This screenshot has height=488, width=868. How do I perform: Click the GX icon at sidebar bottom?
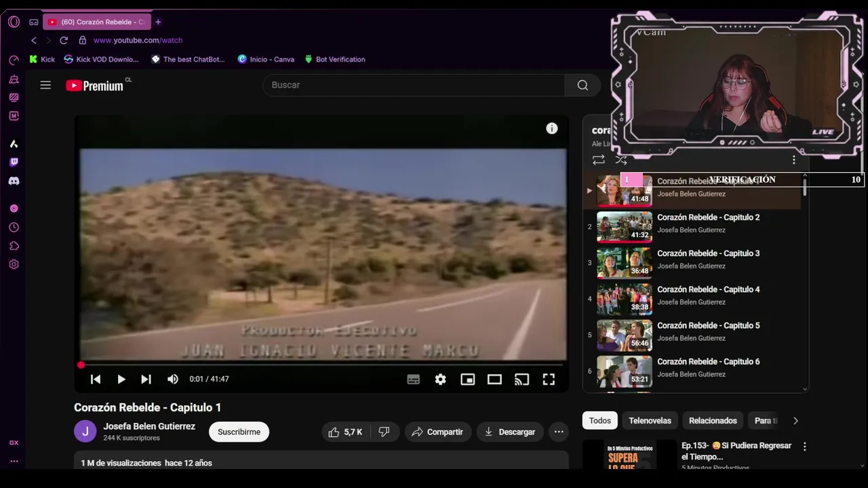(x=14, y=443)
